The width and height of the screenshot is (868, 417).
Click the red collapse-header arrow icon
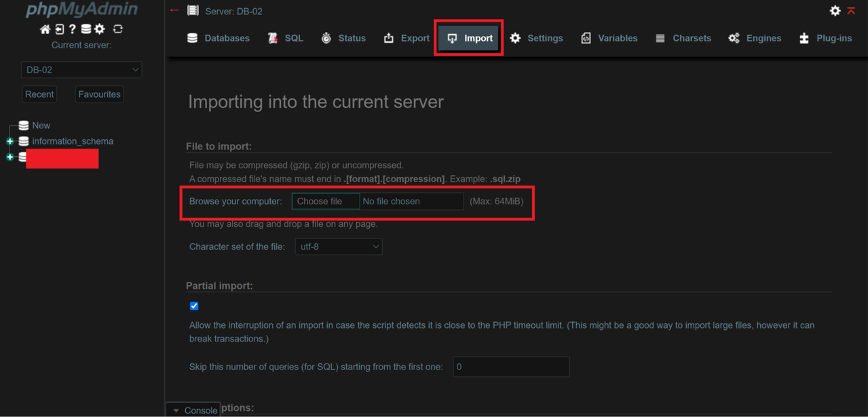[852, 11]
